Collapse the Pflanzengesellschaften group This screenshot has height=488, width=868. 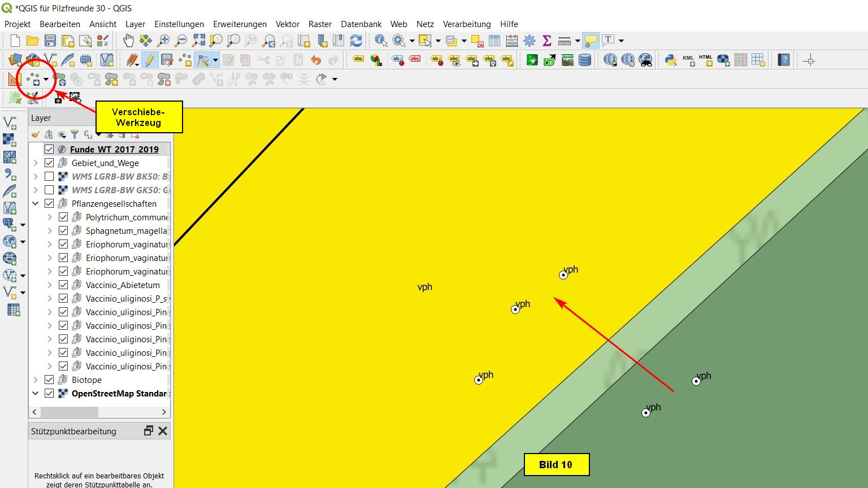36,203
